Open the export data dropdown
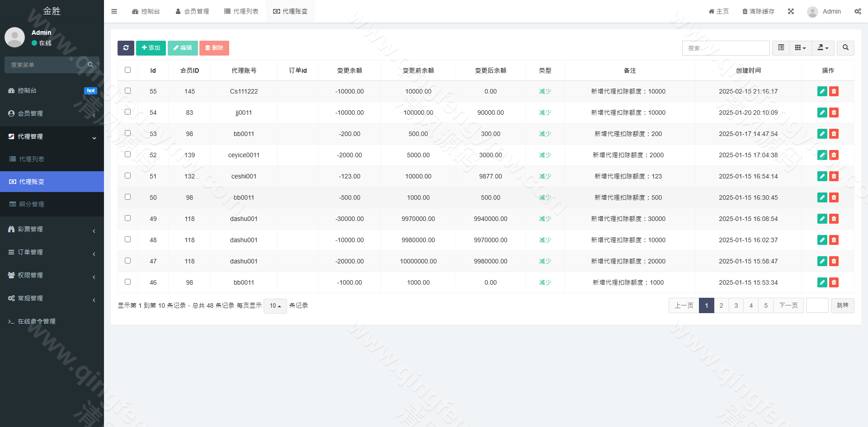 (x=823, y=48)
